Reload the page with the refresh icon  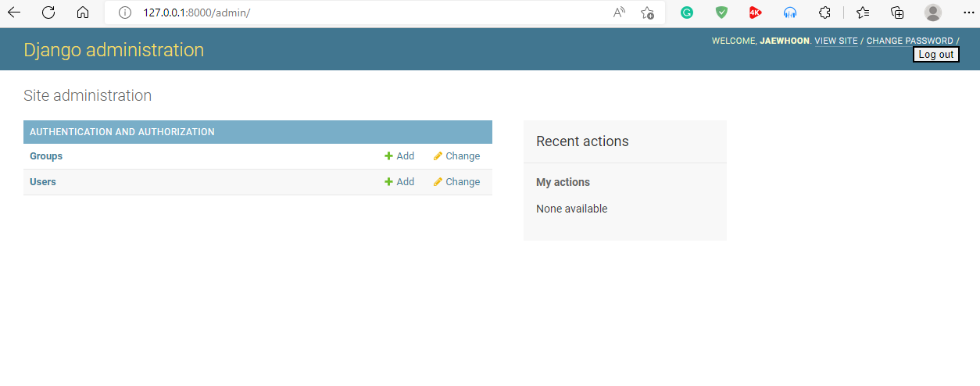(48, 13)
